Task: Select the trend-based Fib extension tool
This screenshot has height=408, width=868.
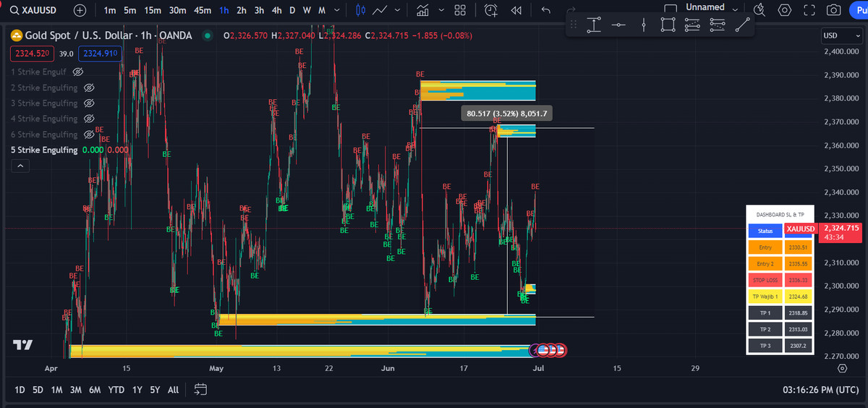Action: (x=718, y=25)
